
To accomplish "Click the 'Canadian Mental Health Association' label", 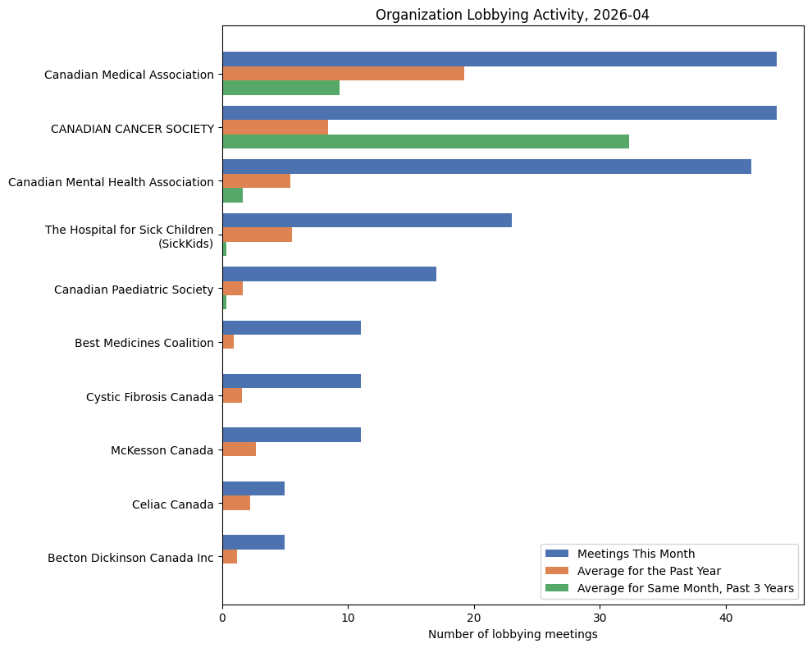I will tap(111, 182).
